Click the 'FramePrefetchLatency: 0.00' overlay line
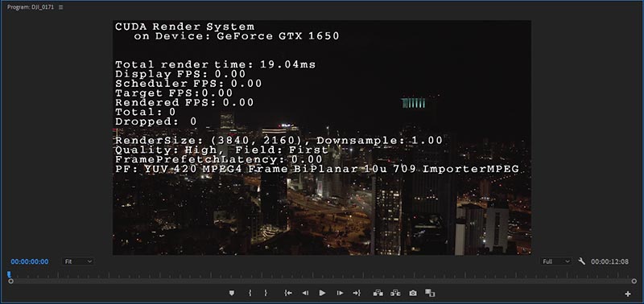 pos(219,159)
